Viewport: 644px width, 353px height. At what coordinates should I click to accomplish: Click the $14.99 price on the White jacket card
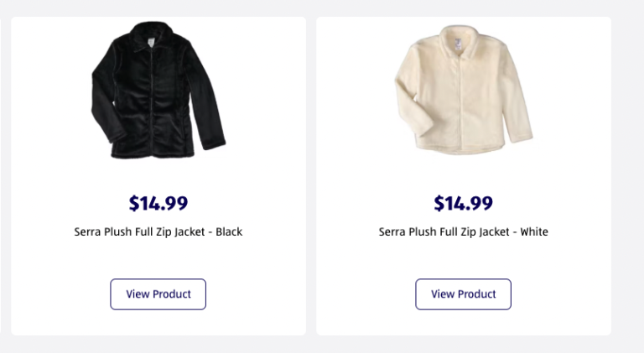463,203
